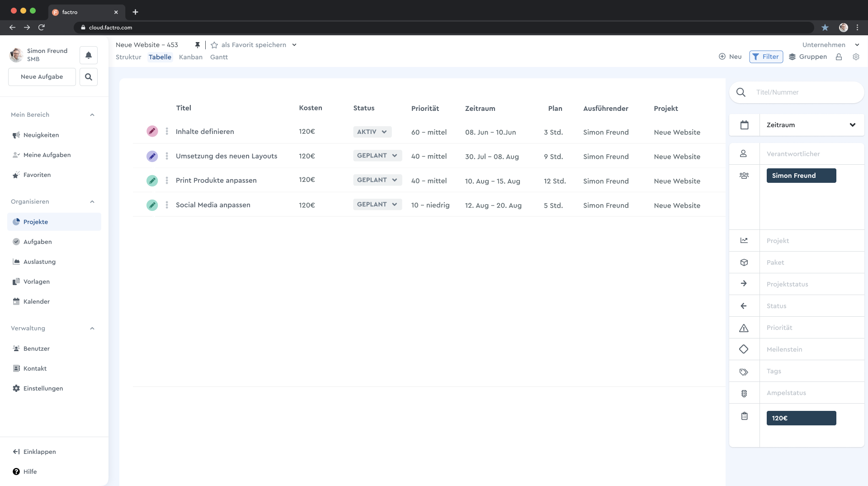Viewport: 868px width, 486px height.
Task: Click the lock icon beside Gruppen
Action: [839, 57]
